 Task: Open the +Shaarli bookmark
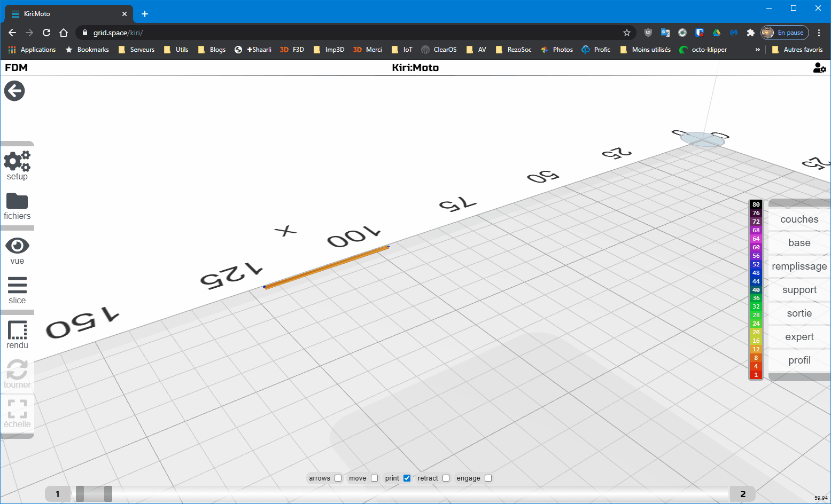253,50
